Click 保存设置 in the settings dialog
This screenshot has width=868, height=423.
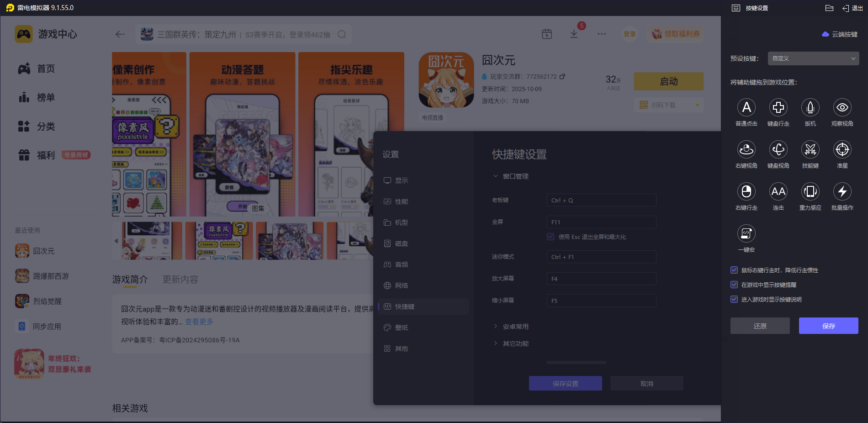[566, 384]
